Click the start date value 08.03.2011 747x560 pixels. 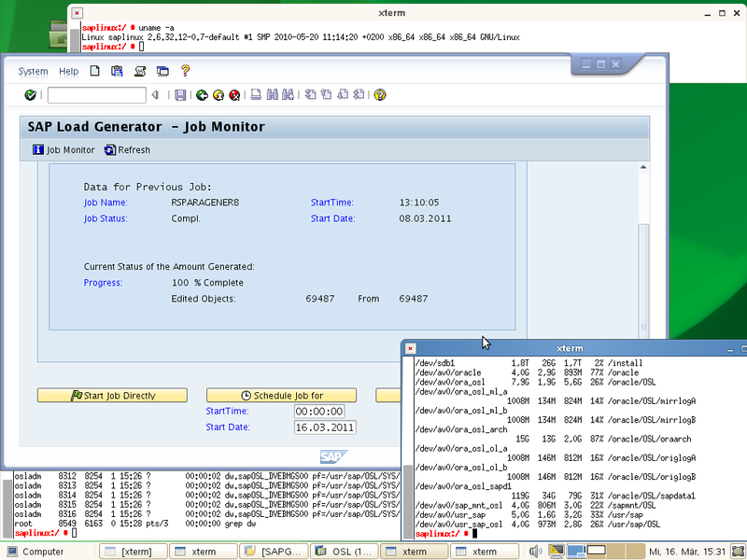tap(425, 218)
